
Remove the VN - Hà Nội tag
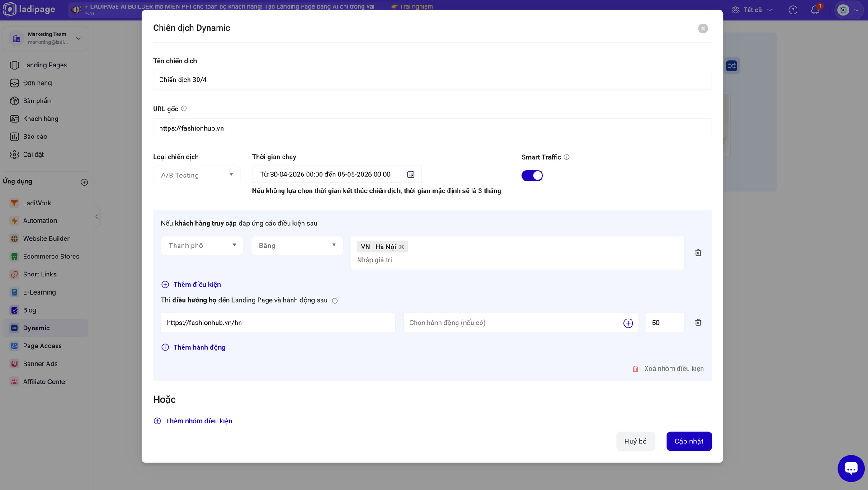(x=401, y=247)
